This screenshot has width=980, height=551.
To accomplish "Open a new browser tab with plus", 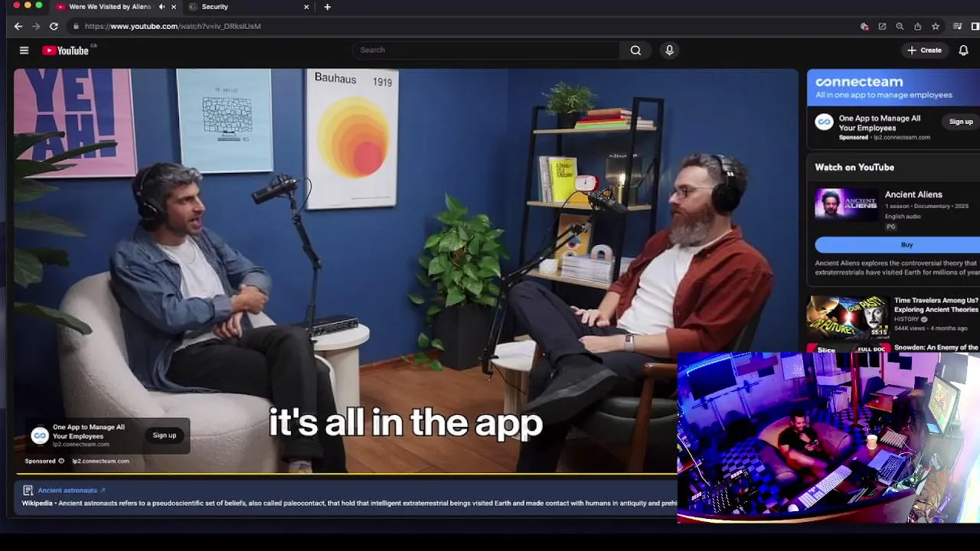I will (327, 7).
